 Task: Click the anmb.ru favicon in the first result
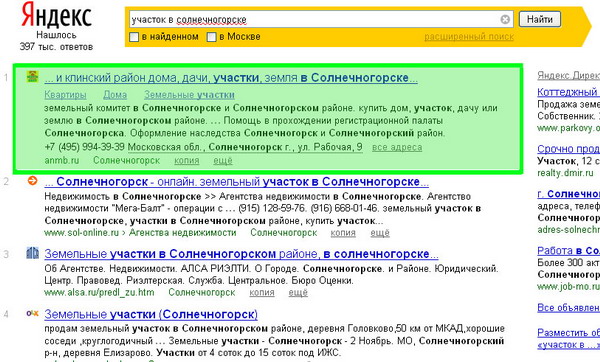pyautogui.click(x=33, y=77)
